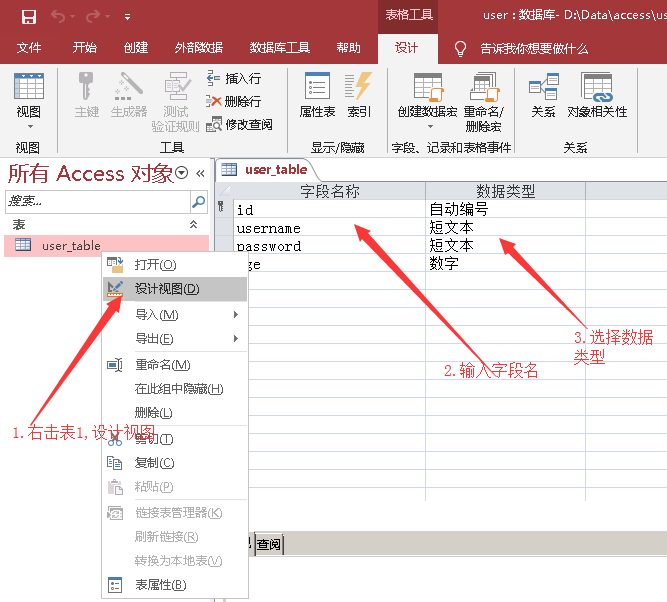Open the 所有 Access 对象 pane dropdown
Viewport: 667px width, 602px height.
click(182, 172)
